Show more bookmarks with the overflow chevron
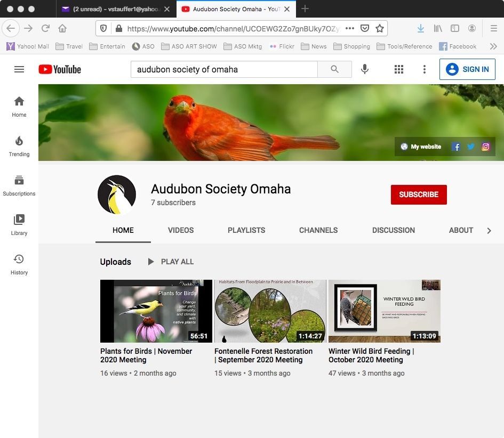Viewport: 504px width, 438px height. click(x=493, y=46)
